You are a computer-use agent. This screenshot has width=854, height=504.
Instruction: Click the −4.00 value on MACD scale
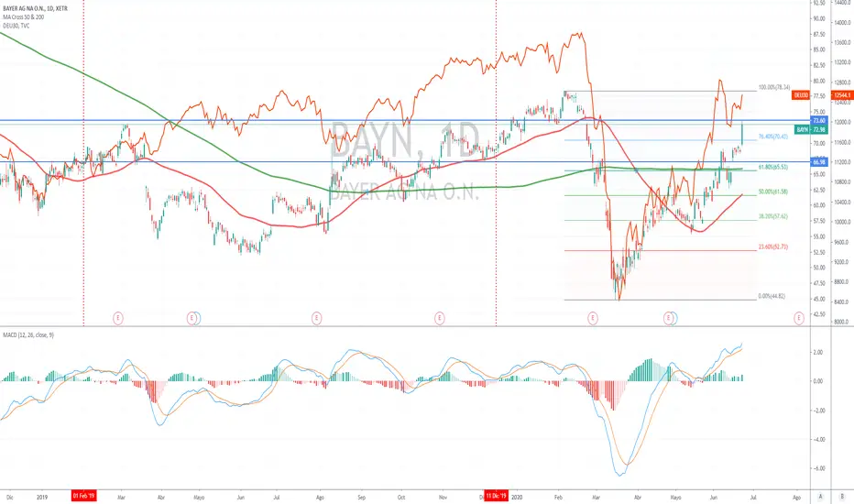tap(817, 439)
